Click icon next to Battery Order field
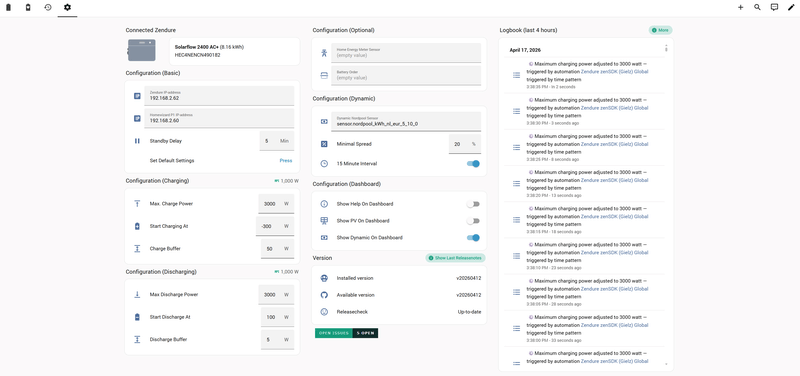 [x=323, y=75]
